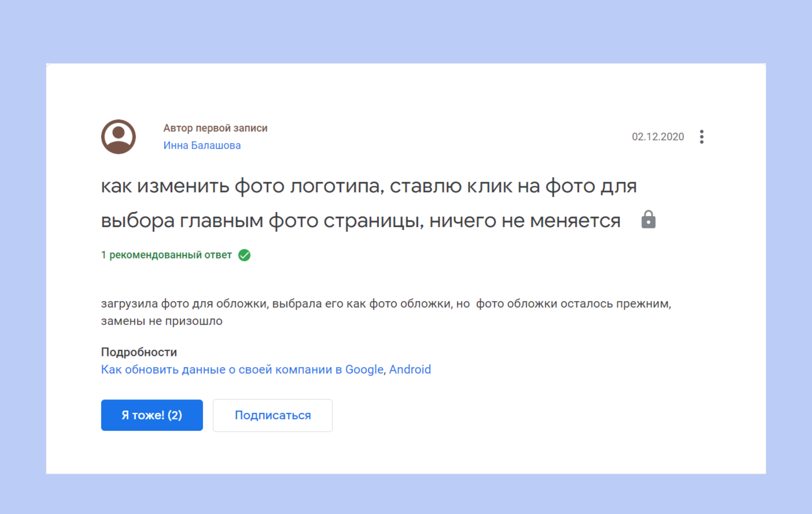Click the locked thread padlock icon
The width and height of the screenshot is (812, 514).
pos(648,220)
